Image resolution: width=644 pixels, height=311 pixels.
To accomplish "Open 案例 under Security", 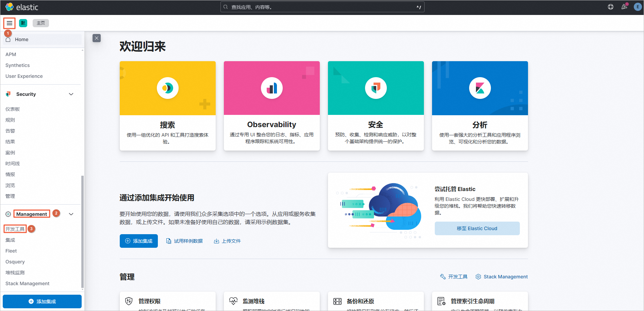I will [x=10, y=153].
